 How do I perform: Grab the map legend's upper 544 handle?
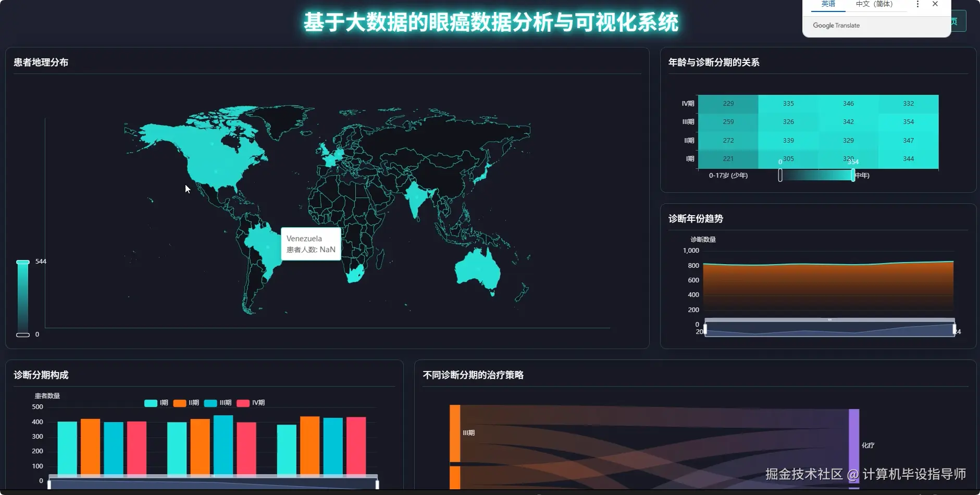[23, 262]
